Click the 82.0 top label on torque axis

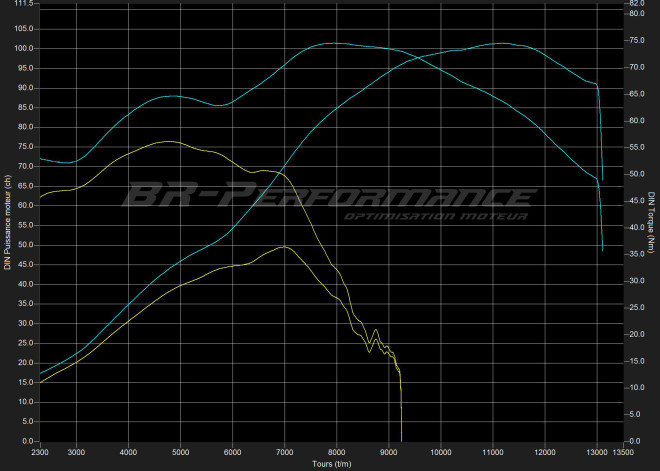pyautogui.click(x=636, y=4)
